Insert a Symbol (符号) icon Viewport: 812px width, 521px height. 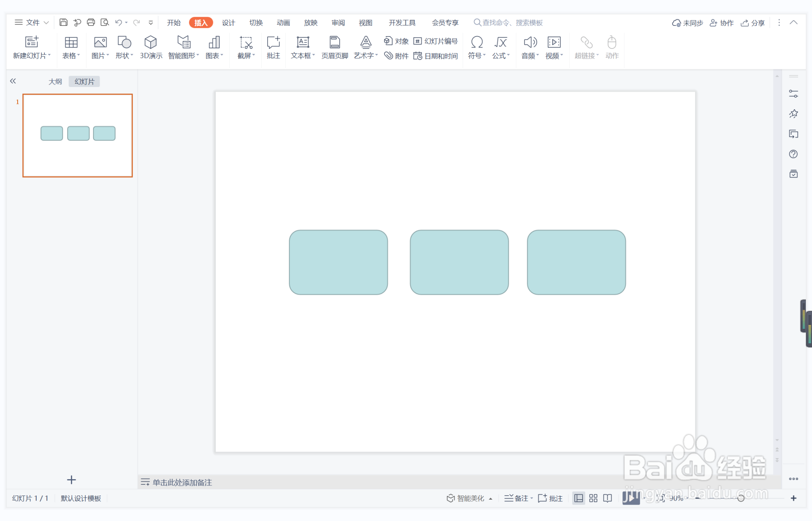click(x=476, y=43)
